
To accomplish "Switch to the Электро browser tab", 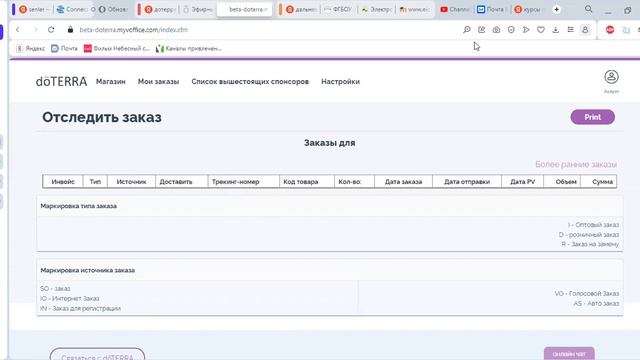I will [x=376, y=9].
